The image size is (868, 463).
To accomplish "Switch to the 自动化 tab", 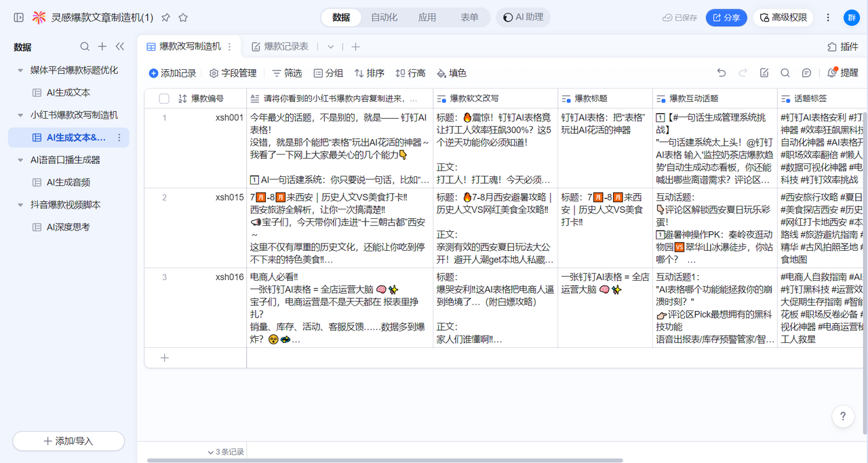I will point(384,18).
